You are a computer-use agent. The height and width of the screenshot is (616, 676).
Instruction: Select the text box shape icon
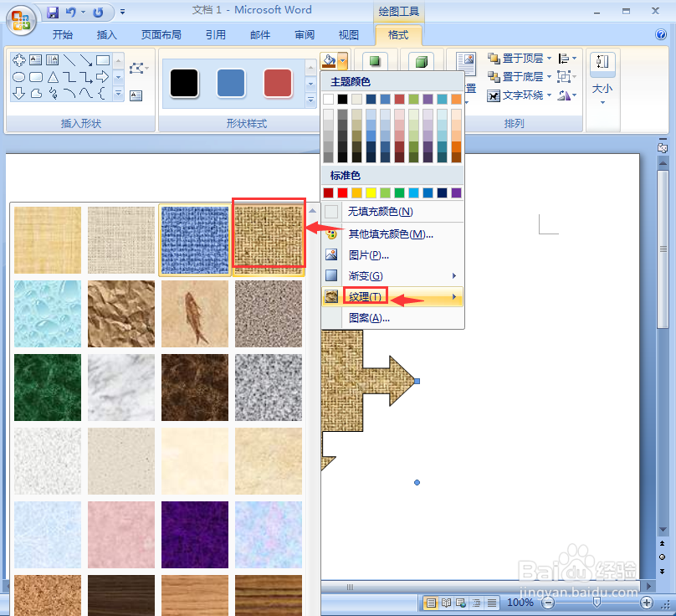tap(35, 59)
